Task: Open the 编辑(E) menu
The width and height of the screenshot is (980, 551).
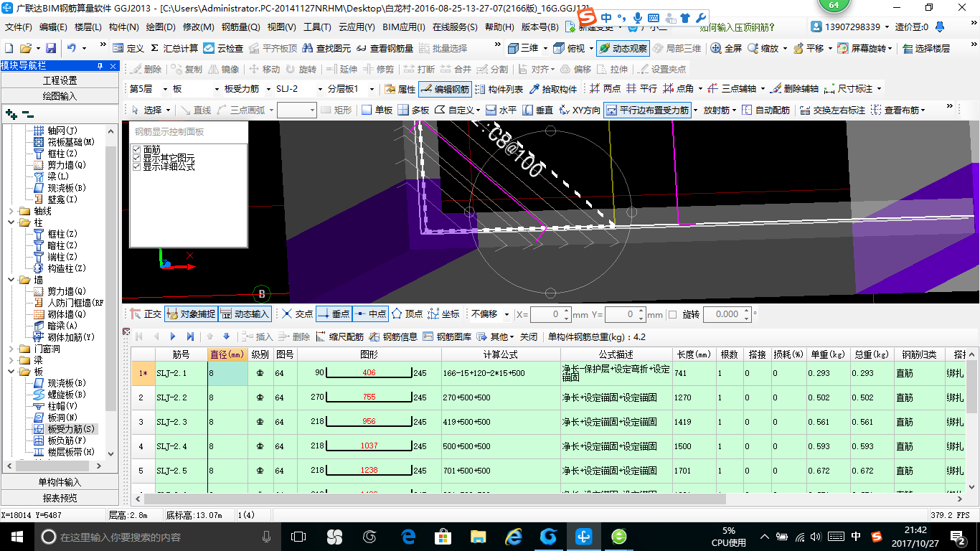Action: coord(53,27)
